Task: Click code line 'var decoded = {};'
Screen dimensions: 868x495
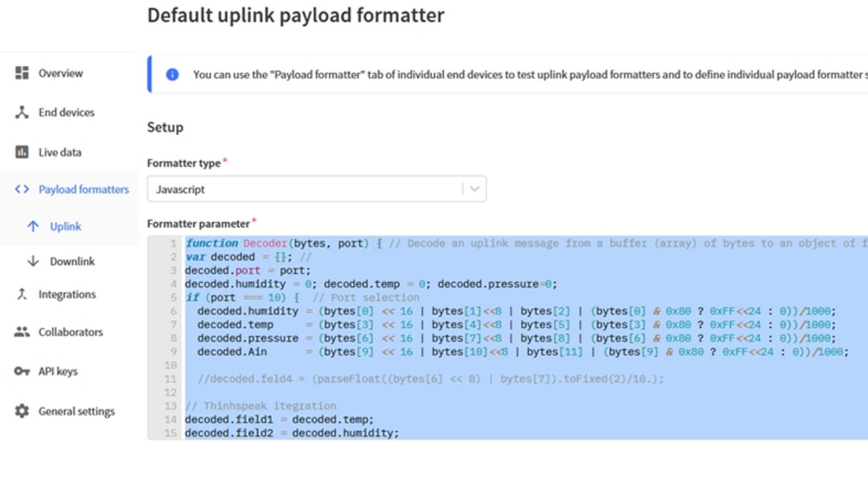Action: [x=239, y=257]
